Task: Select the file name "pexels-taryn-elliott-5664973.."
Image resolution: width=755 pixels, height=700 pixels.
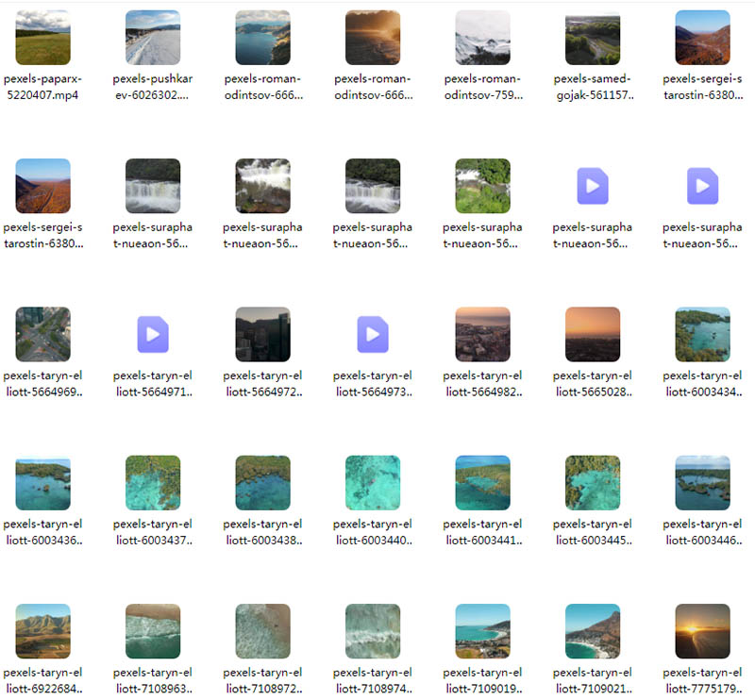Action: 373,384
